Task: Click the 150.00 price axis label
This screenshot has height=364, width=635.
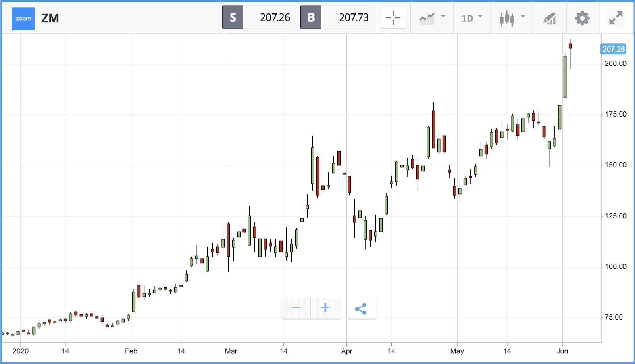Action: (x=616, y=165)
